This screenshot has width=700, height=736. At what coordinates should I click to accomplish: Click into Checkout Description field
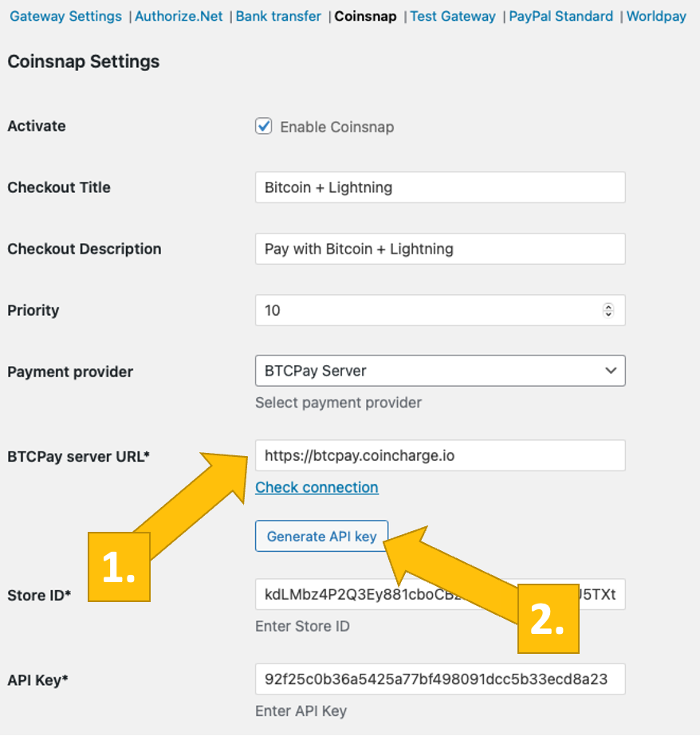pos(440,249)
